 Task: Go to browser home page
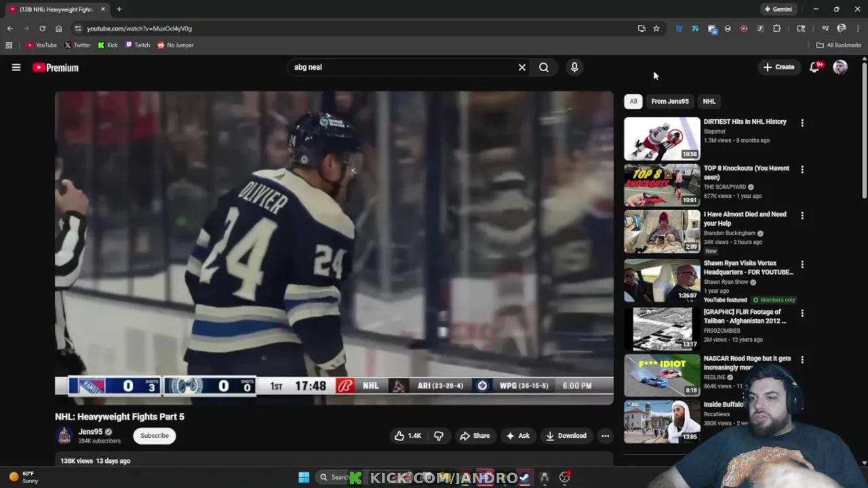point(58,28)
